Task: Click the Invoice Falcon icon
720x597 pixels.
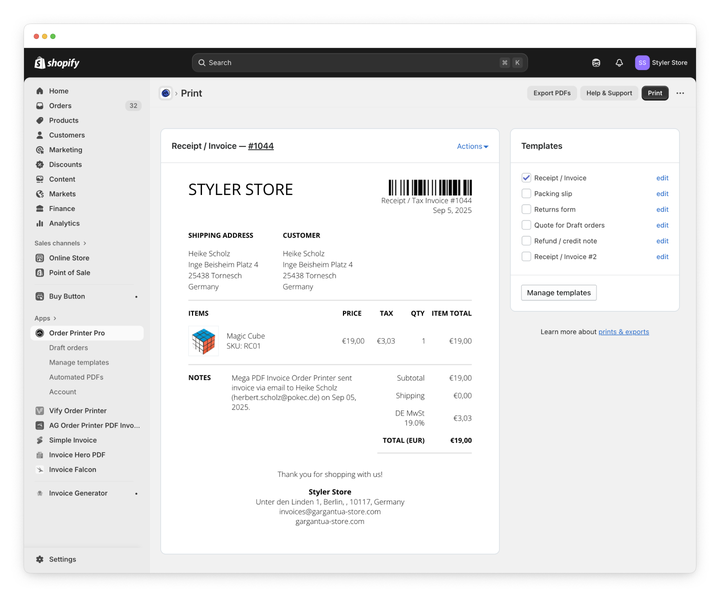Action: tap(40, 469)
